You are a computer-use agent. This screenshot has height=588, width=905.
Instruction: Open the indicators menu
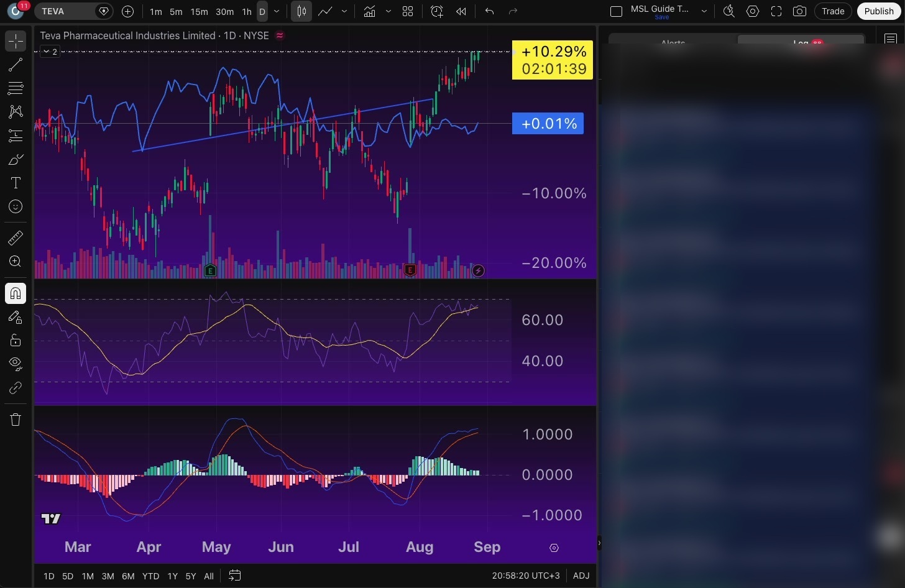[x=370, y=11]
